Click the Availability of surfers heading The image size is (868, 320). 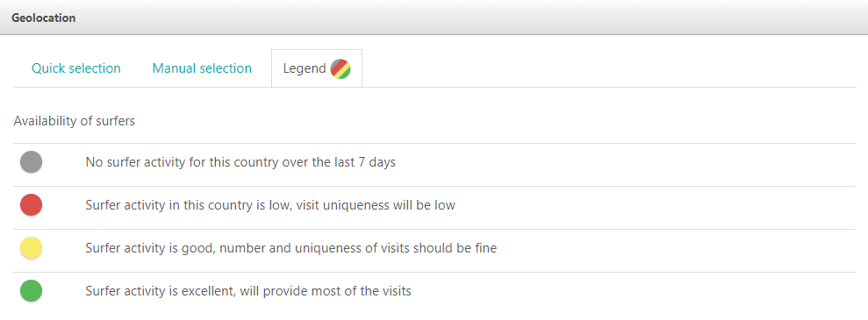(x=75, y=121)
